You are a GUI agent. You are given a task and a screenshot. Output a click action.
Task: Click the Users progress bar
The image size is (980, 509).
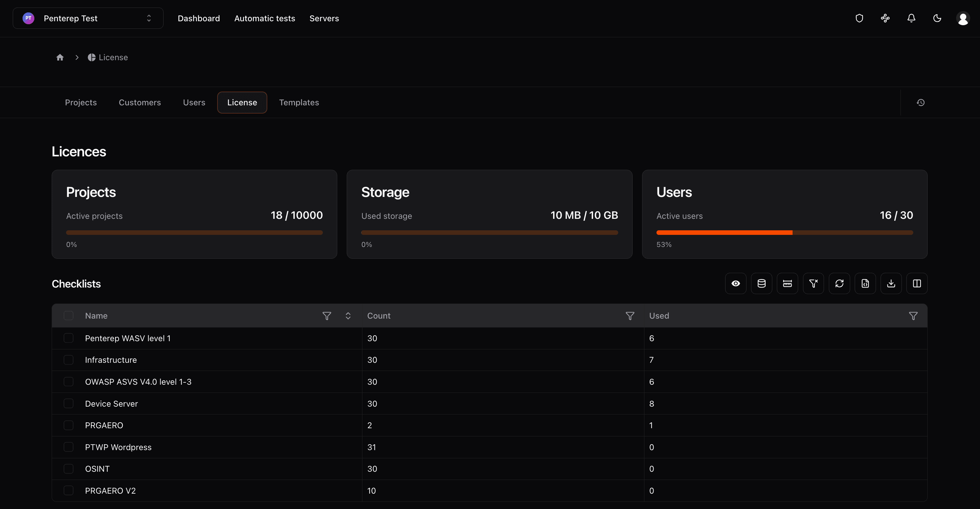tap(784, 233)
